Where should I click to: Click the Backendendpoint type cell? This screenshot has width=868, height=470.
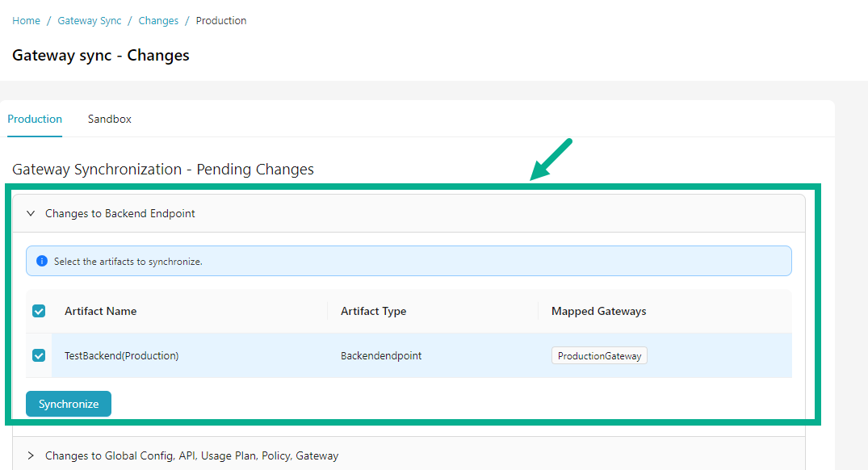pos(381,356)
